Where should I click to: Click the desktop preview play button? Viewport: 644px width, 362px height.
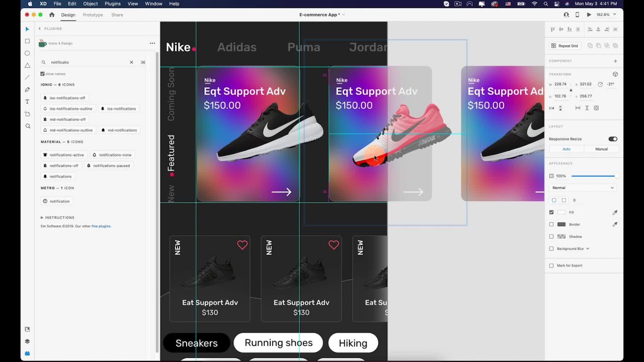click(589, 15)
